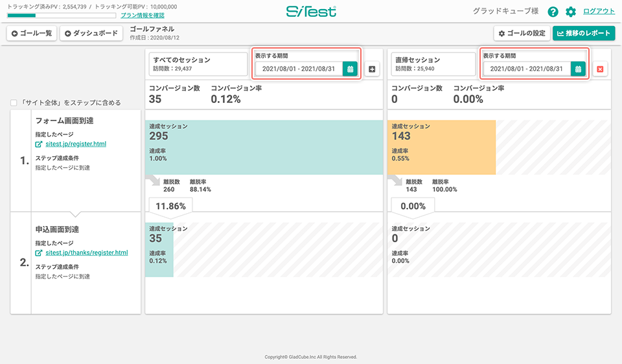Open calendar for 直帰セッション period
This screenshot has width=622, height=364.
[x=578, y=69]
